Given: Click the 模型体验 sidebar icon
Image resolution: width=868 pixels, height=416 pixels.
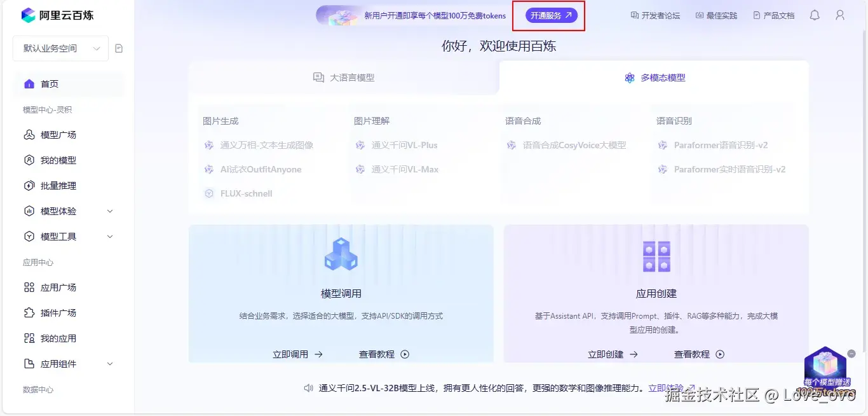Looking at the screenshot, I should (29, 211).
